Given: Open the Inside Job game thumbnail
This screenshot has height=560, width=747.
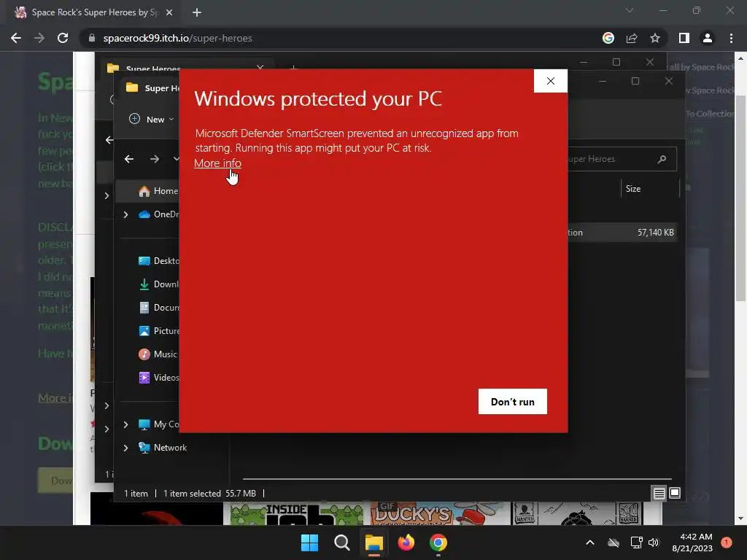Looking at the screenshot, I should [x=296, y=514].
